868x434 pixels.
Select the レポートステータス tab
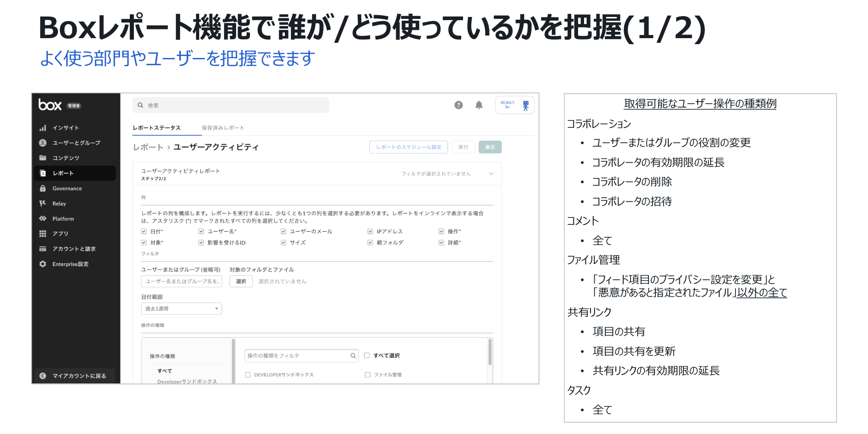[x=156, y=128]
